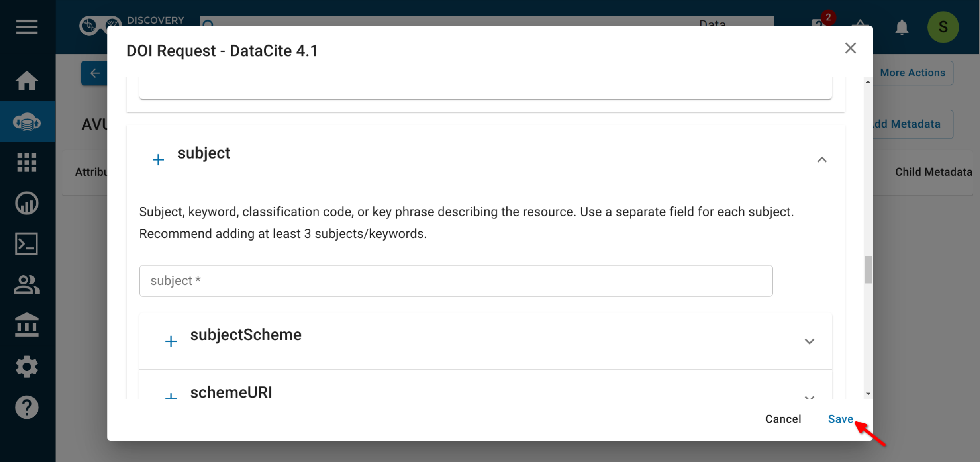Save the DOI request form
The width and height of the screenshot is (980, 462).
(x=840, y=419)
